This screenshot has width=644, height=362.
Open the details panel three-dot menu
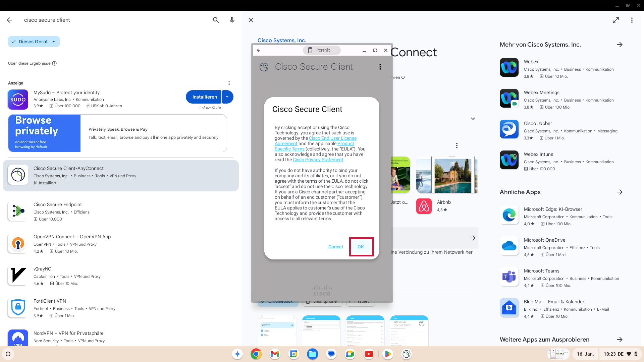[x=632, y=20]
